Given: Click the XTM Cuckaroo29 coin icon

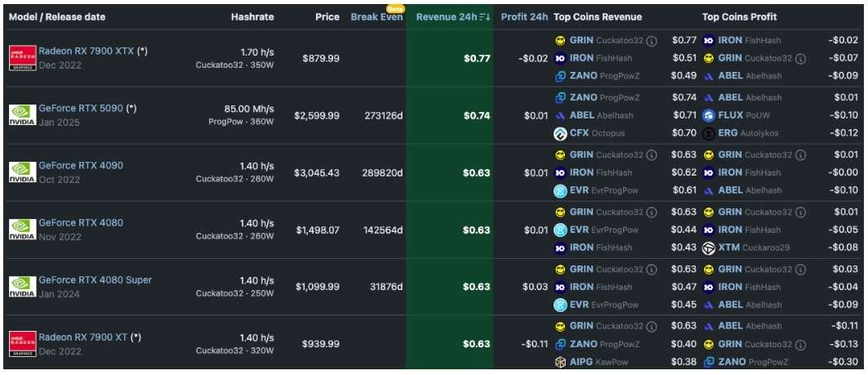Looking at the screenshot, I should coord(709,248).
